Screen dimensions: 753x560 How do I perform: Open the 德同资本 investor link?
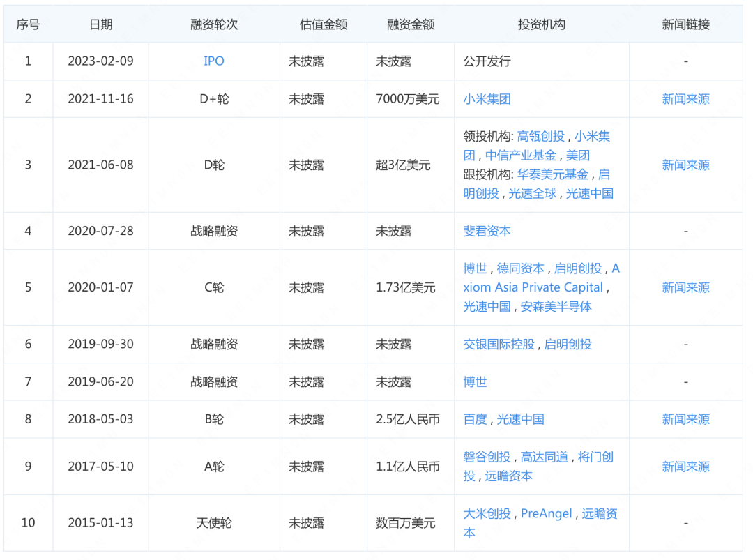[x=520, y=268]
